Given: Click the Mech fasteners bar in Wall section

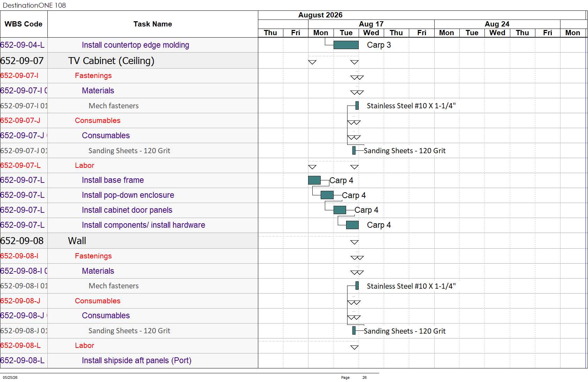Looking at the screenshot, I should click(357, 286).
